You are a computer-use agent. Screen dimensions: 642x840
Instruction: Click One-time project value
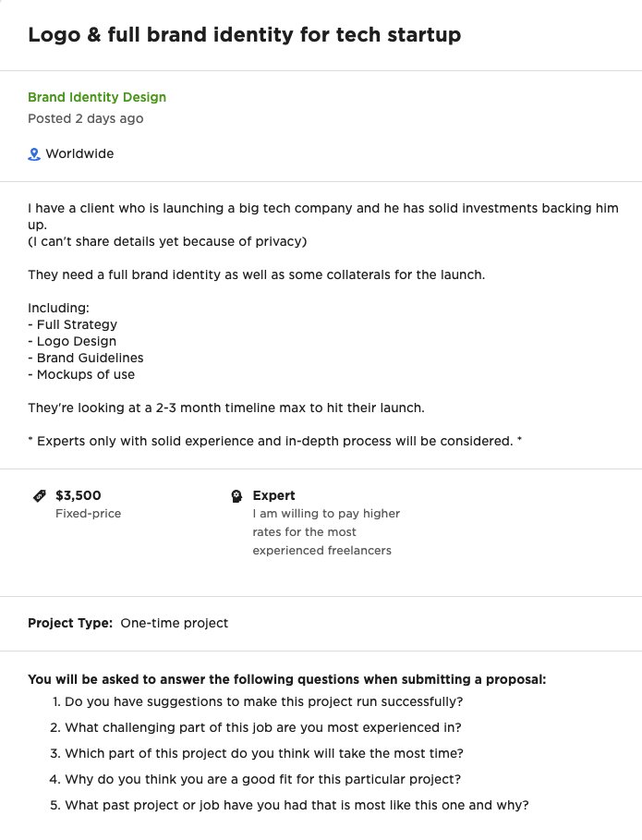click(x=174, y=623)
